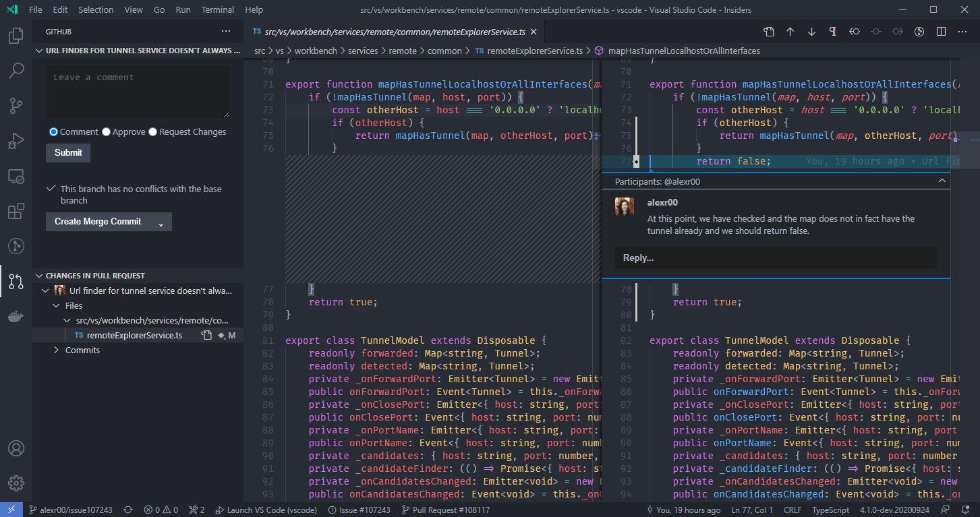Open the Go menu

click(159, 10)
